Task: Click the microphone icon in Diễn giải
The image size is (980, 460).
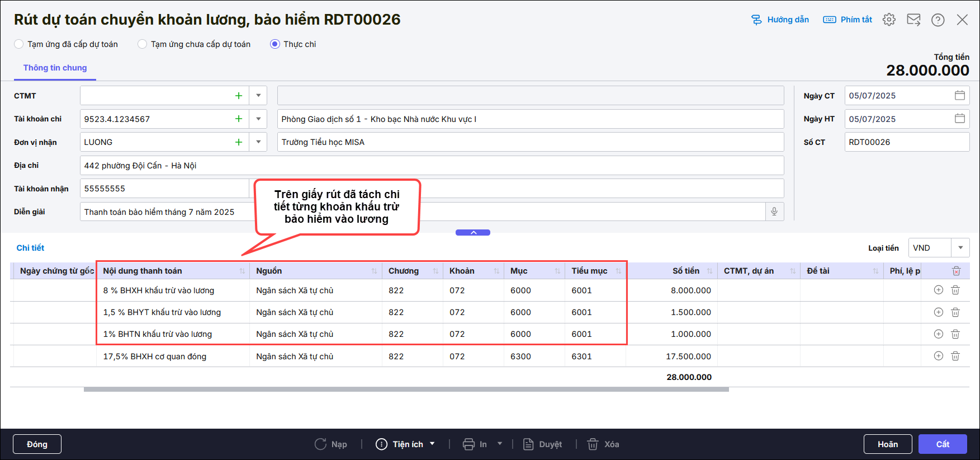Action: [x=774, y=212]
